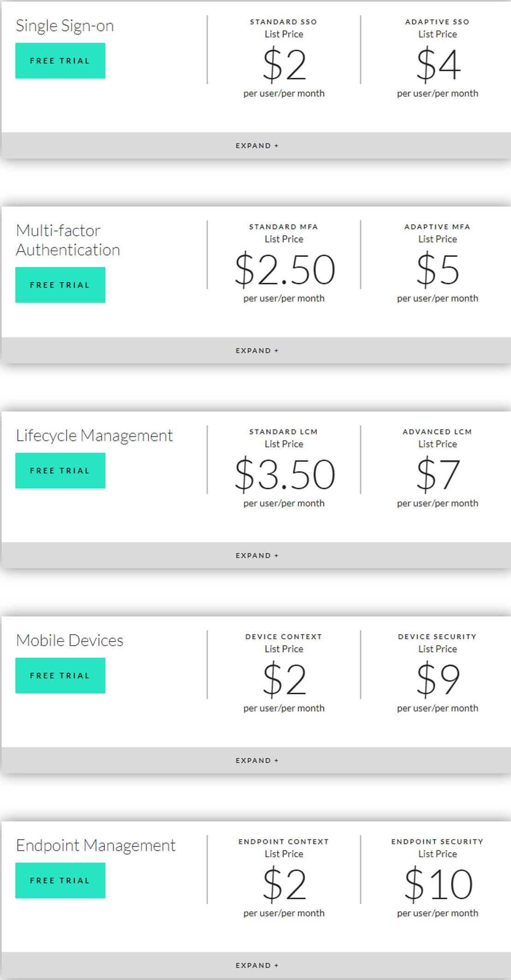Start a free trial of Multi-factor Authentication
511x980 pixels.
click(60, 285)
